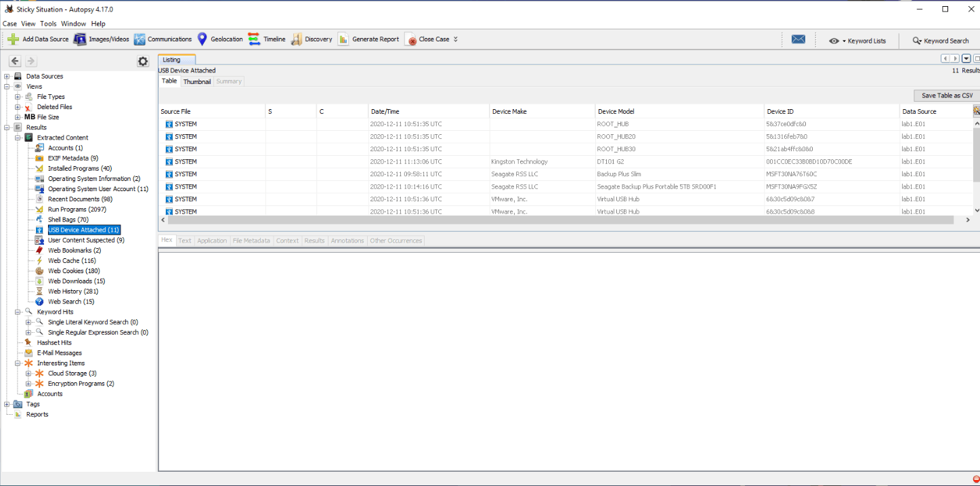Image resolution: width=980 pixels, height=486 pixels.
Task: Open the Tools menu
Action: pyautogui.click(x=48, y=24)
